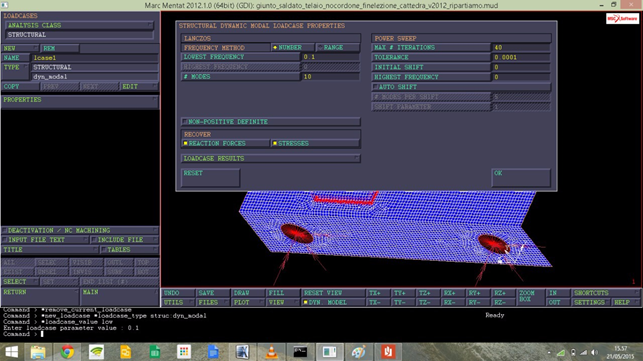The height and width of the screenshot is (361, 643).
Task: Expand DEACTIVATION / NC MACHINING submenu
Action: (x=80, y=231)
